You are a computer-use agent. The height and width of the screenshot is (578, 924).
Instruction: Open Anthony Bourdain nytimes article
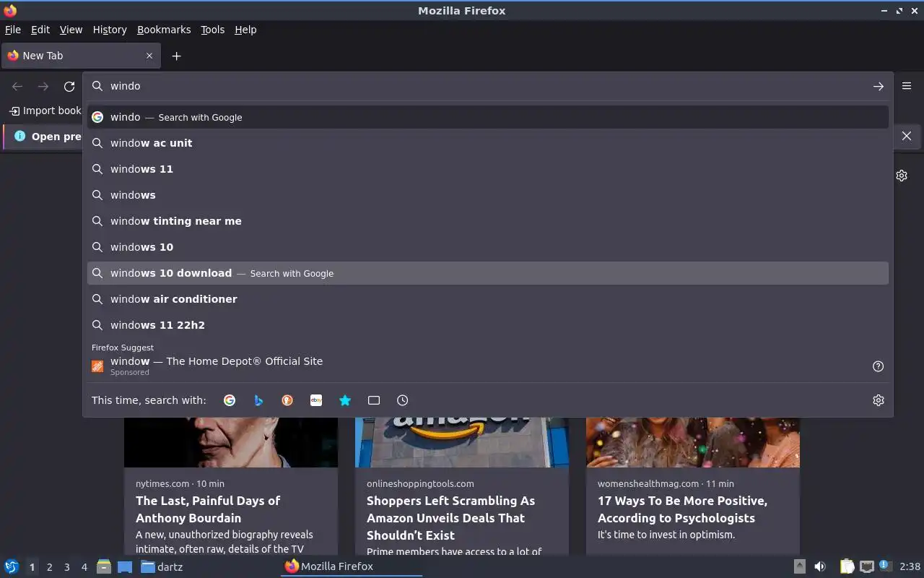208,509
